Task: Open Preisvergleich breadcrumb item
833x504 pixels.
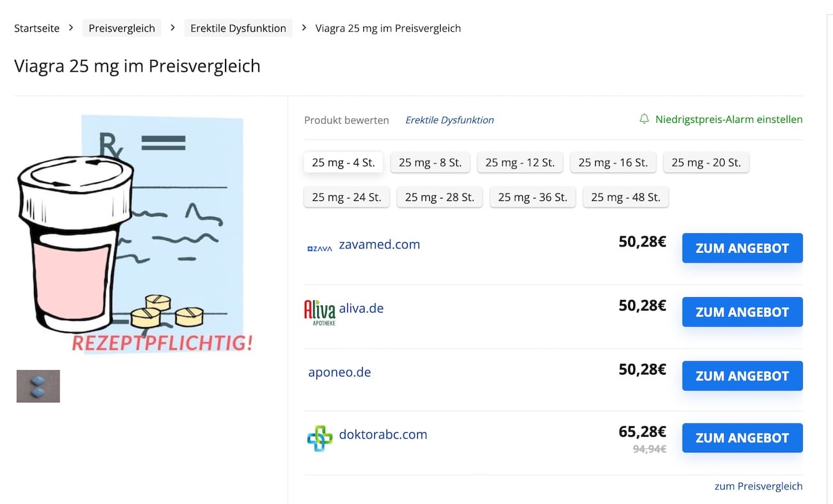Action: coord(122,28)
